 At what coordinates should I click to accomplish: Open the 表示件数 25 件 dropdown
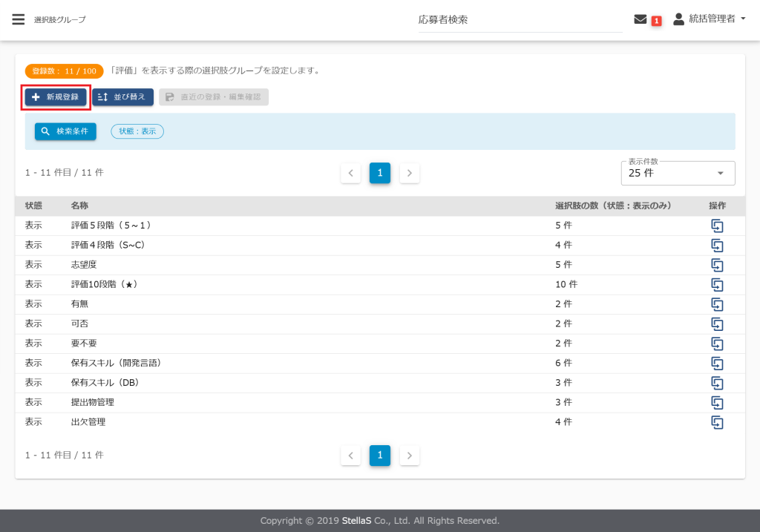(x=678, y=173)
